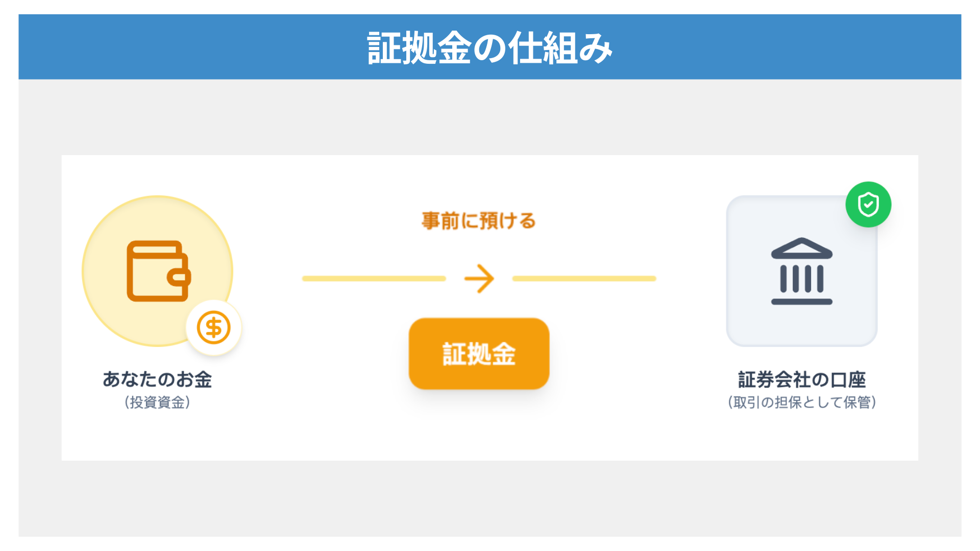
Task: Click the gray strip between banner and card
Action: [x=490, y=117]
